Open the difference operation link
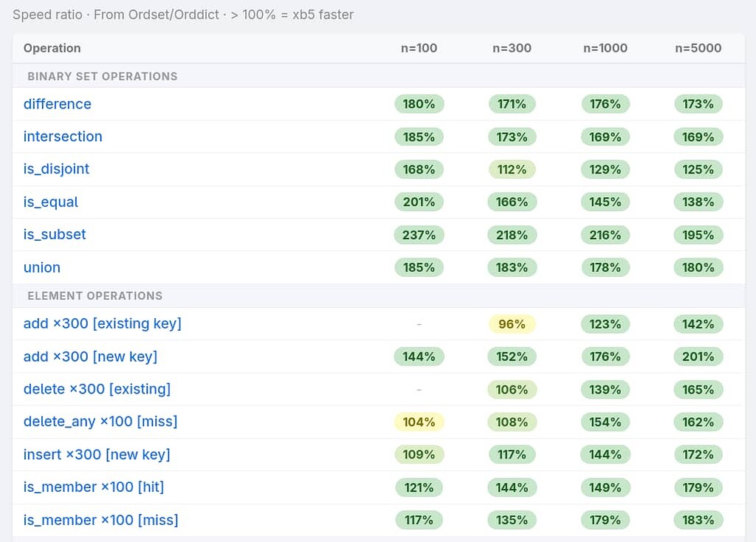Image resolution: width=756 pixels, height=542 pixels. (x=58, y=104)
